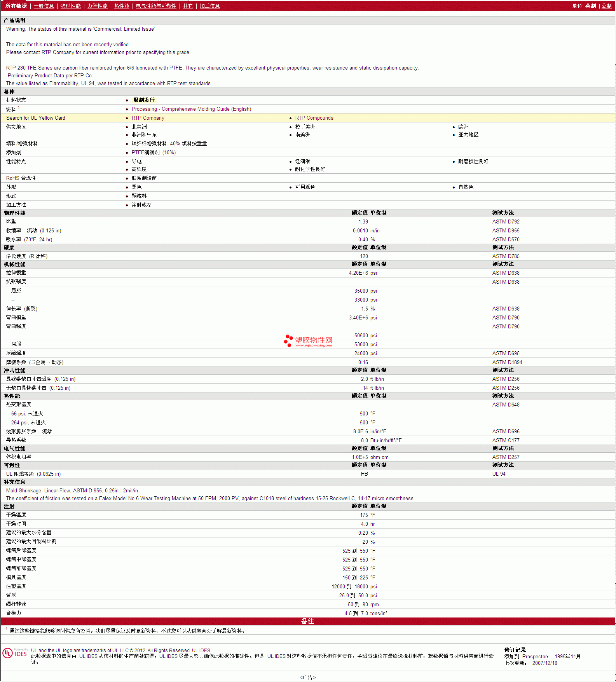Select the 限制发行 material status

pos(144,100)
